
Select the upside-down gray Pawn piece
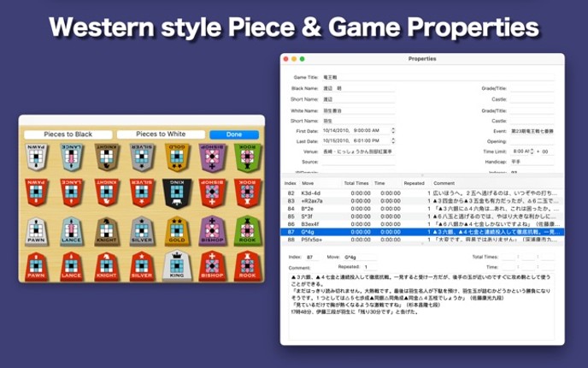click(x=37, y=157)
